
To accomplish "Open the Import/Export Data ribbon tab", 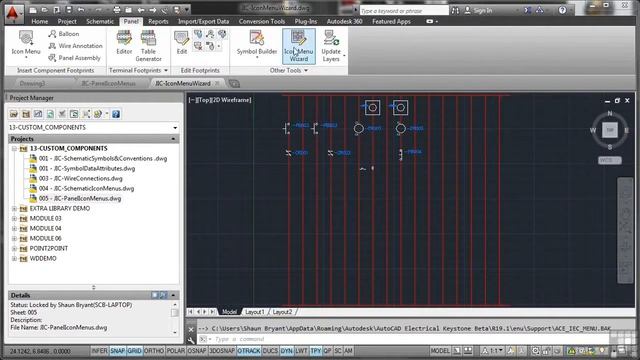I will pos(203,21).
